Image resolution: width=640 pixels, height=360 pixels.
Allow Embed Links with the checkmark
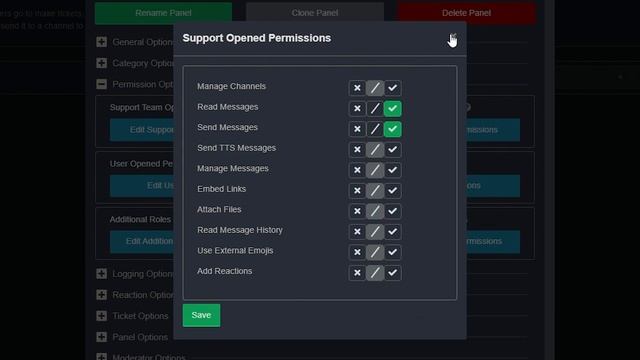pyautogui.click(x=393, y=191)
